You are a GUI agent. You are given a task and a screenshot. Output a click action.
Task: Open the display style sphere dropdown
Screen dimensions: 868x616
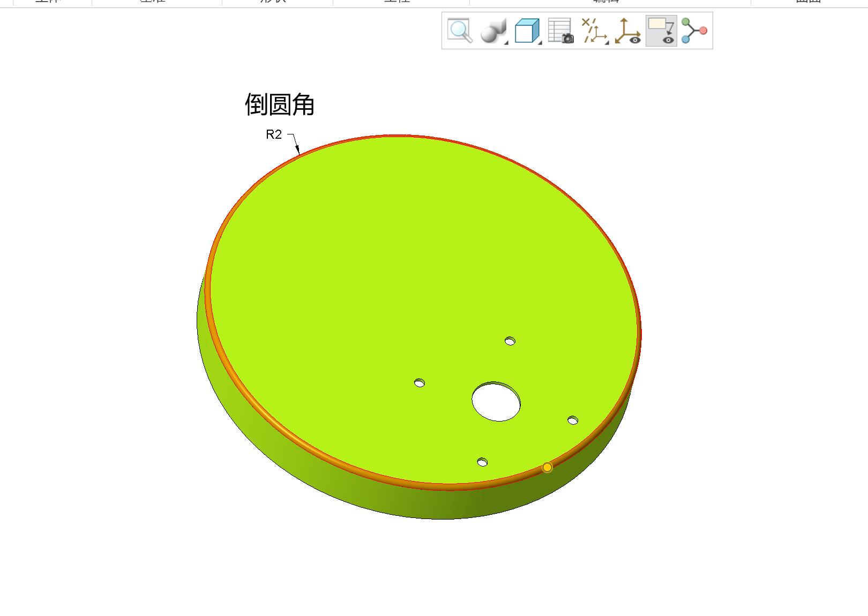tap(493, 31)
